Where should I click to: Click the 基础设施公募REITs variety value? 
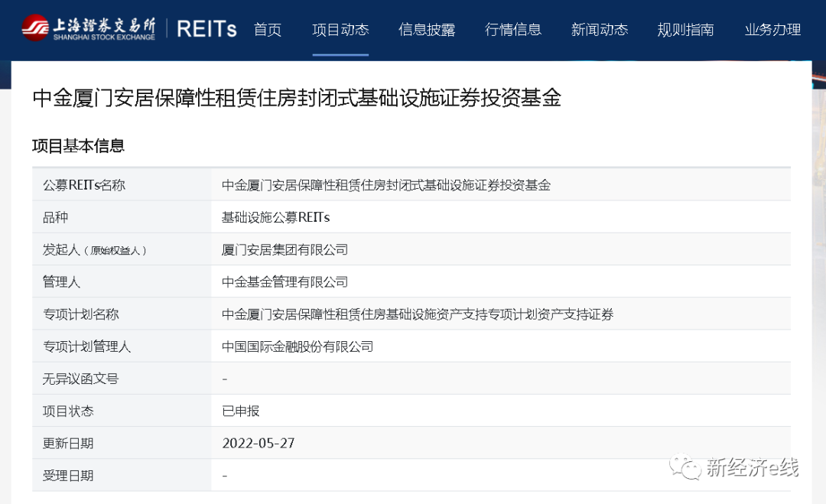click(x=275, y=217)
